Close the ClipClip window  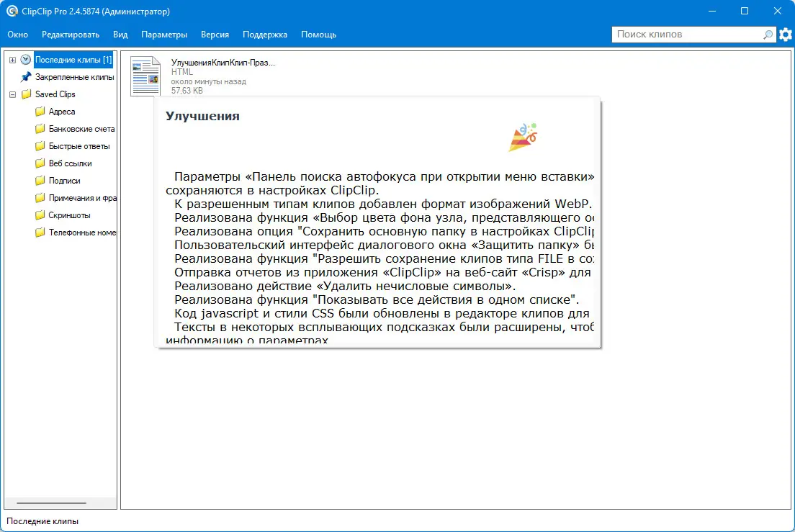[777, 11]
